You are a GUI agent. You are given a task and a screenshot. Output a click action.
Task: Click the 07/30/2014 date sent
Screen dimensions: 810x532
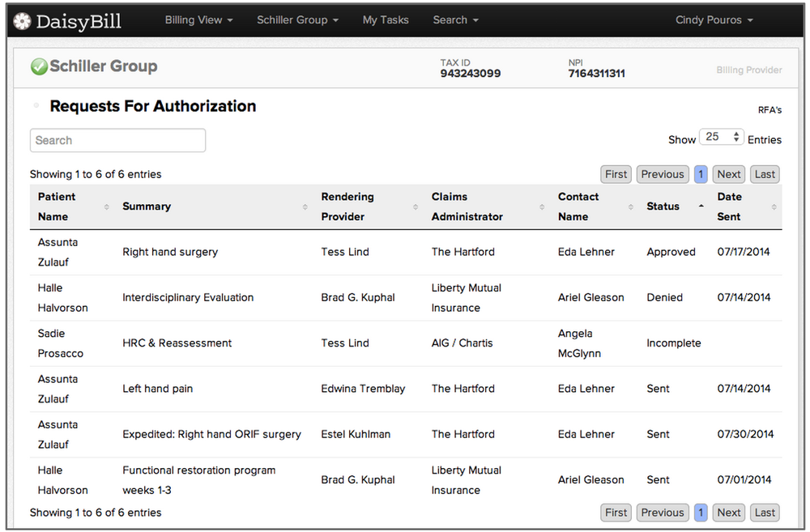point(745,434)
